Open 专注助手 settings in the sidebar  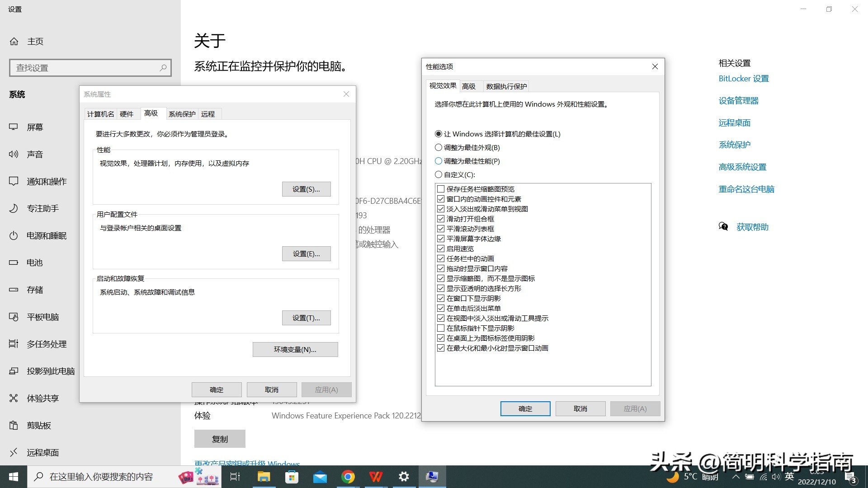coord(43,208)
